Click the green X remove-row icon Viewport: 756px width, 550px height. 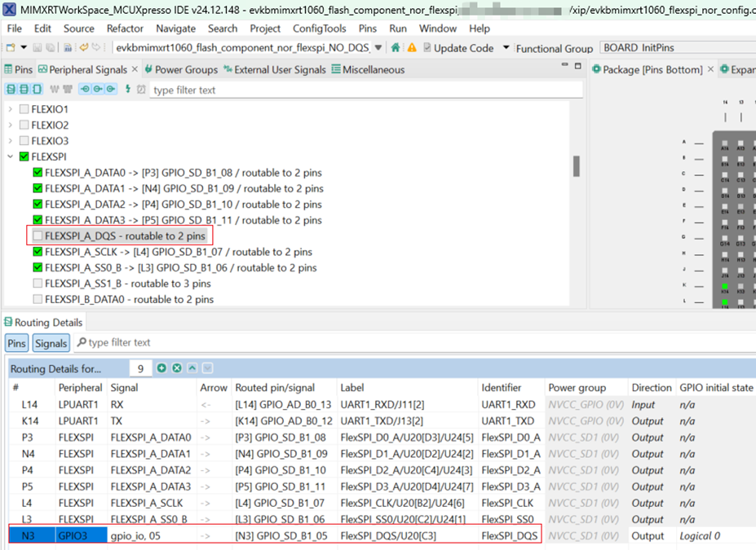click(177, 368)
